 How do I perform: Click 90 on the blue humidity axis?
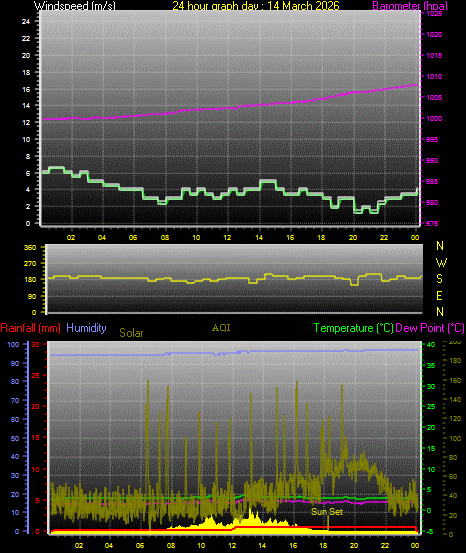click(15, 363)
